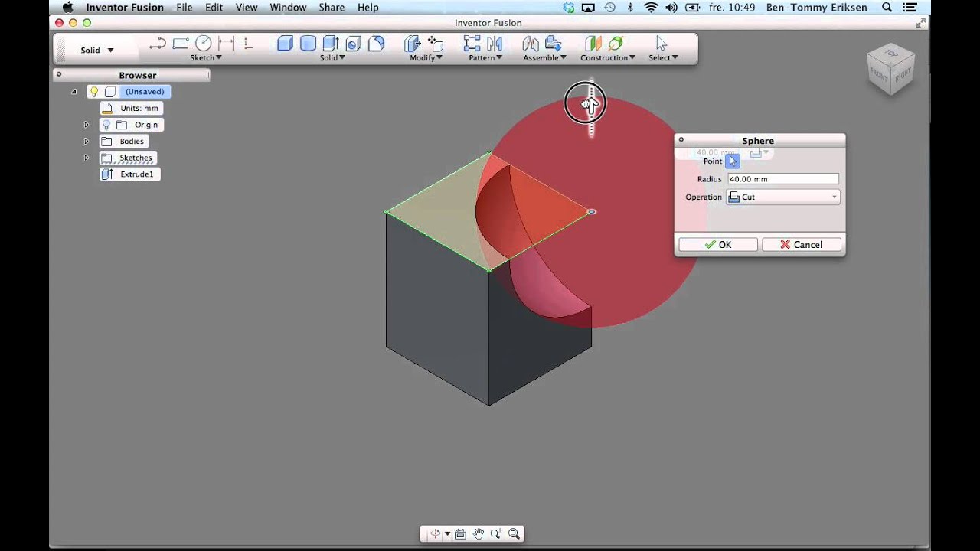
Task: Activate the Pan hand tool
Action: coord(479,534)
